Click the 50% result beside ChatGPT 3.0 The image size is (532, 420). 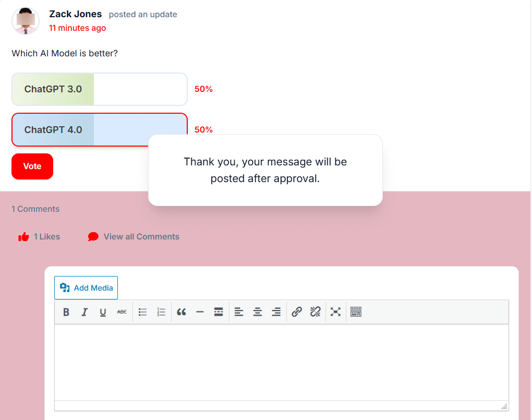pyautogui.click(x=203, y=89)
